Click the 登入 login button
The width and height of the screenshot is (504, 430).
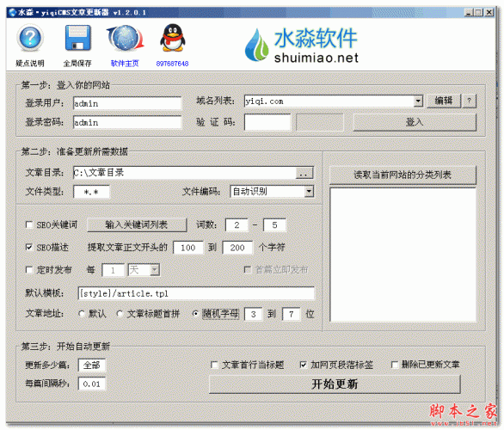(415, 122)
